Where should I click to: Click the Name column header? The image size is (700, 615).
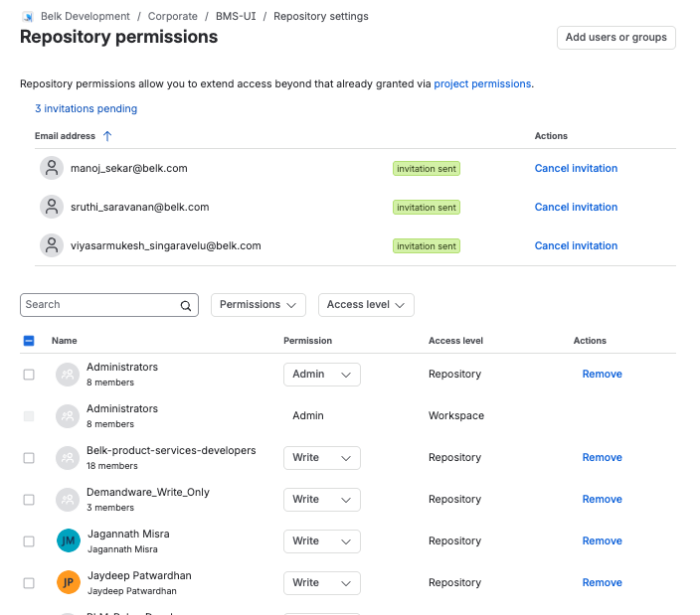[65, 341]
